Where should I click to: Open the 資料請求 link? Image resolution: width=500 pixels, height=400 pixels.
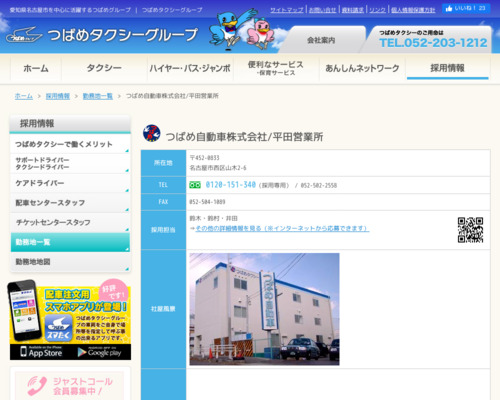click(353, 10)
